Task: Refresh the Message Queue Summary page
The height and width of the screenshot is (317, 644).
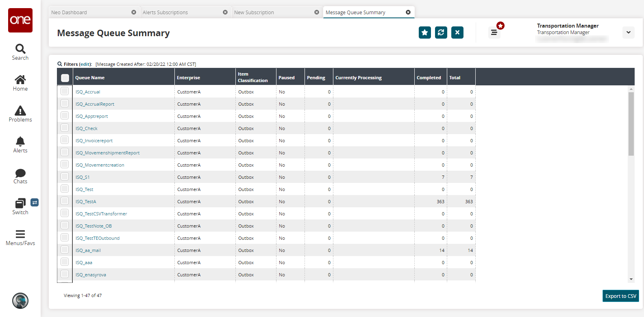Action: tap(441, 33)
